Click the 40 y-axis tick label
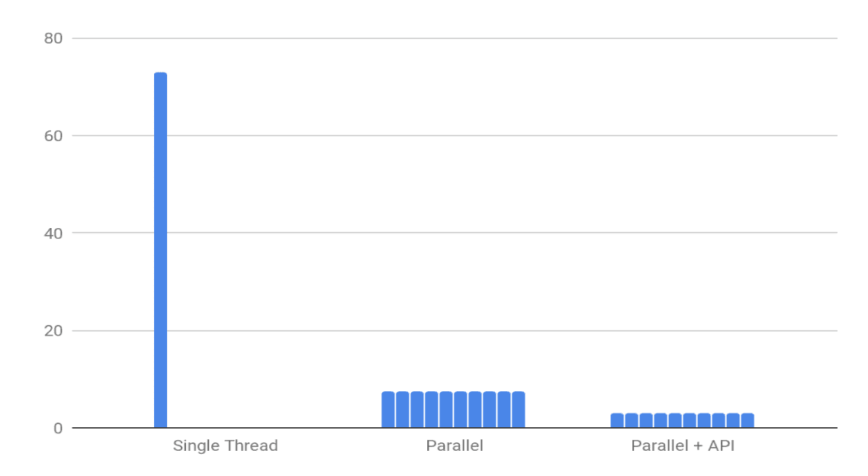 pyautogui.click(x=53, y=233)
